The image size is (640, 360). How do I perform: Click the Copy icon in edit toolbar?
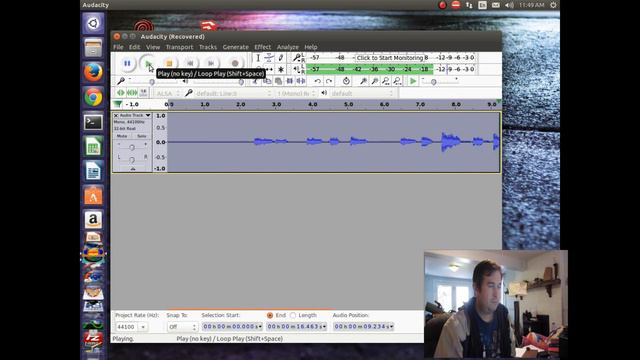[x=267, y=81]
